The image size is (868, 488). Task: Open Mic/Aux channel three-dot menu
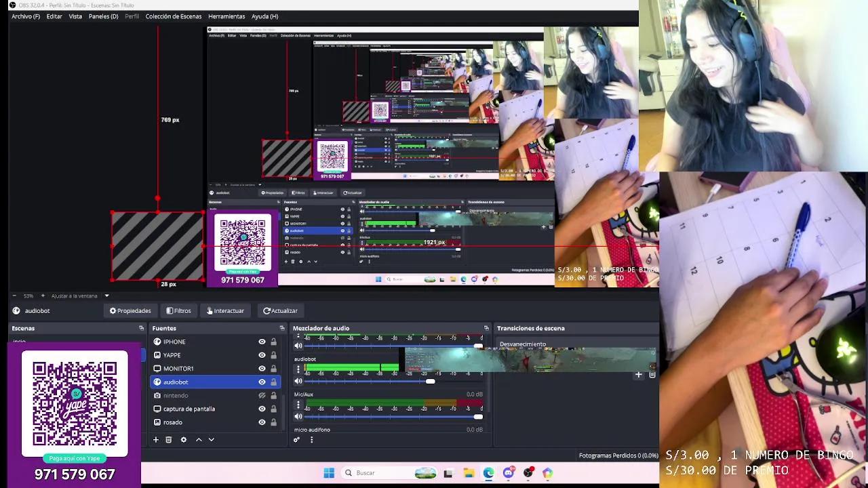click(298, 405)
